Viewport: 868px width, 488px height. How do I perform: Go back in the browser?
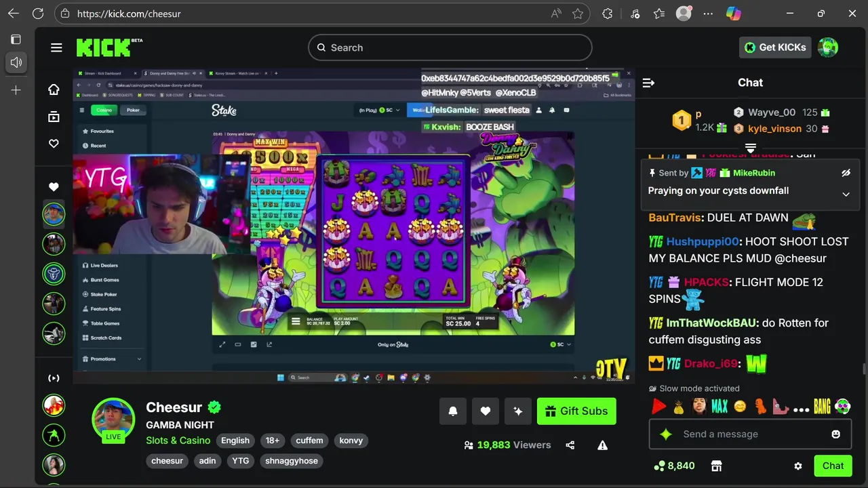pyautogui.click(x=14, y=14)
